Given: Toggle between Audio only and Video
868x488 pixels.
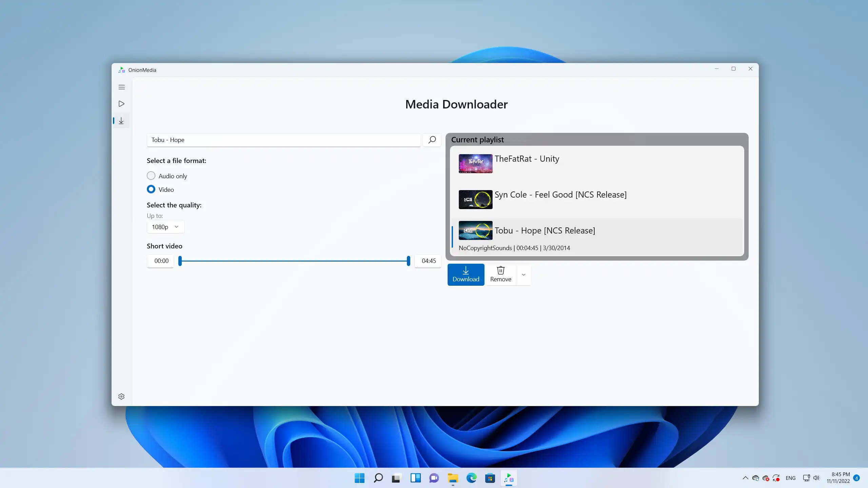Looking at the screenshot, I should pyautogui.click(x=152, y=175).
